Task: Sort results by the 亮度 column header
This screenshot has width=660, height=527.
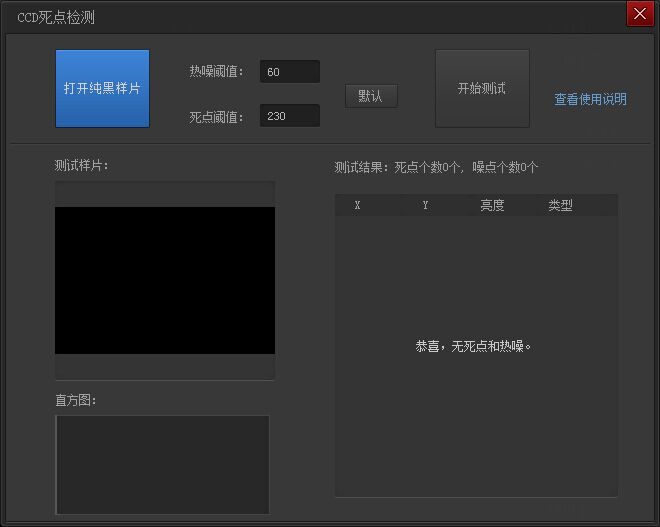Action: click(492, 205)
